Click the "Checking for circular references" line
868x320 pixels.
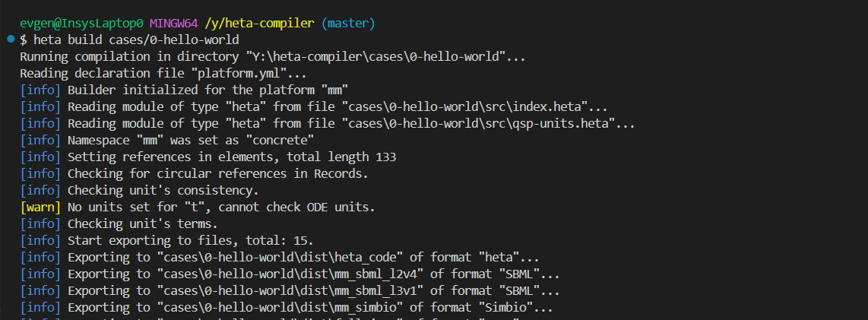(x=195, y=174)
